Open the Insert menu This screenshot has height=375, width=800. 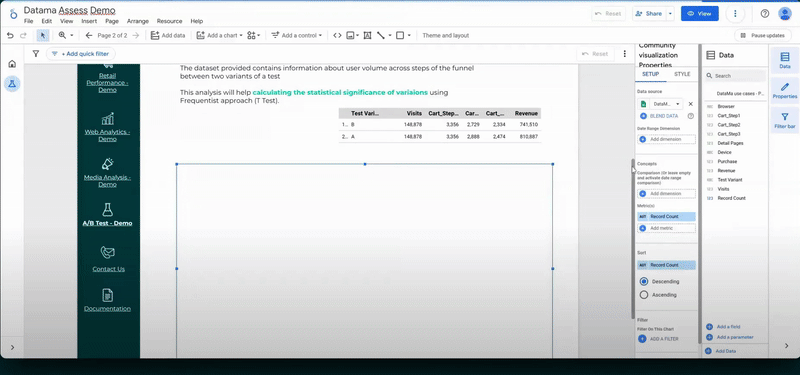89,21
